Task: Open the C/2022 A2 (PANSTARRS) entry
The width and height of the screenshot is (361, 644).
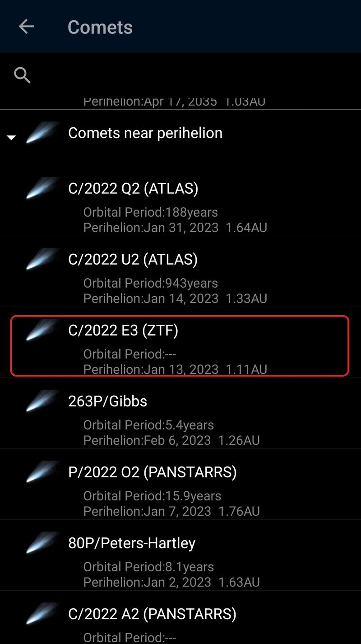Action: (x=152, y=614)
